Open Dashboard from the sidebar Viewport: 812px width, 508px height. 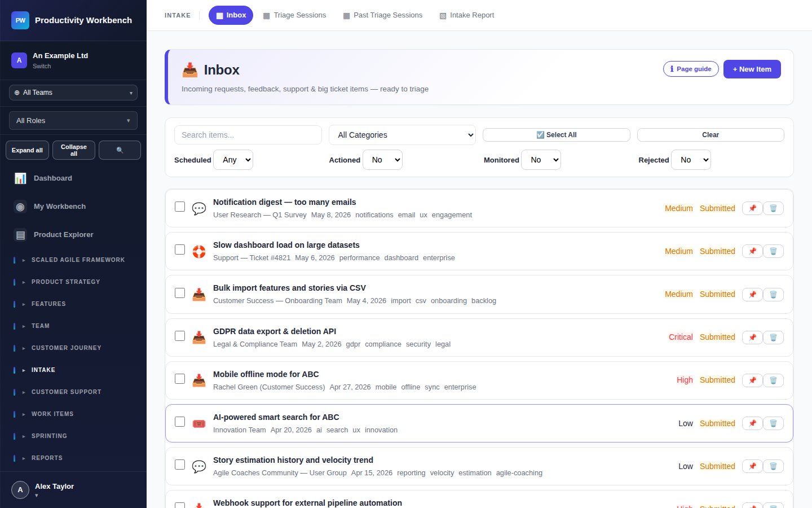click(x=73, y=178)
